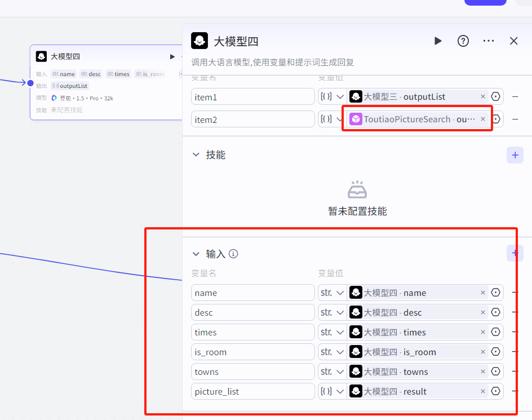The height and width of the screenshot is (420, 532).
Task: Click the info icon next to 输入
Action: click(x=233, y=254)
